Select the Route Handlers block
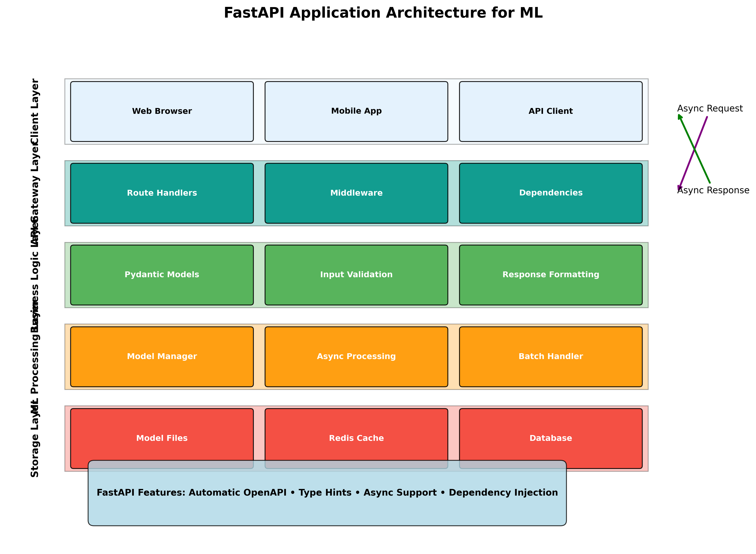Screen dimensions: 756x554 162,193
